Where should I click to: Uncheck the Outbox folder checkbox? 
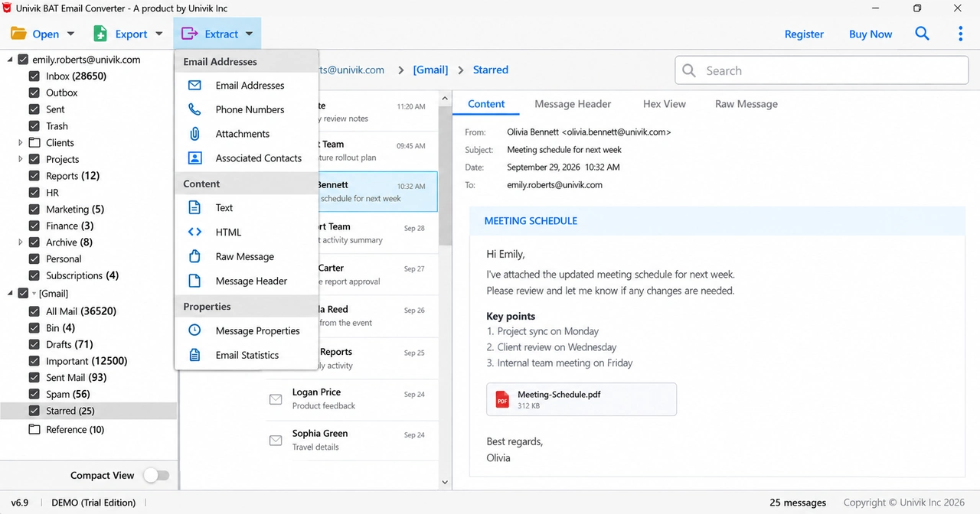[34, 93]
